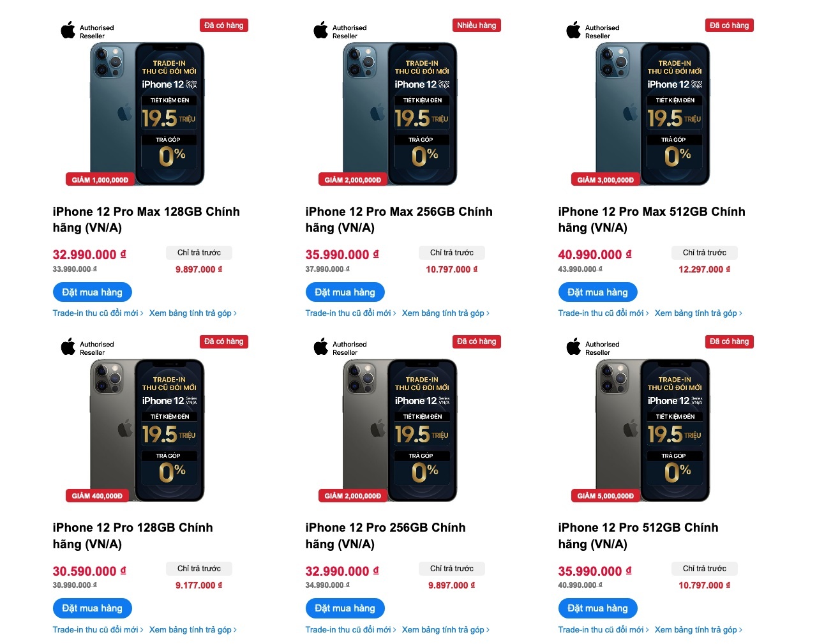Click 'Đã có hàng' badge on Pro Max 128GB
This screenshot has width=817, height=644.
[x=223, y=26]
